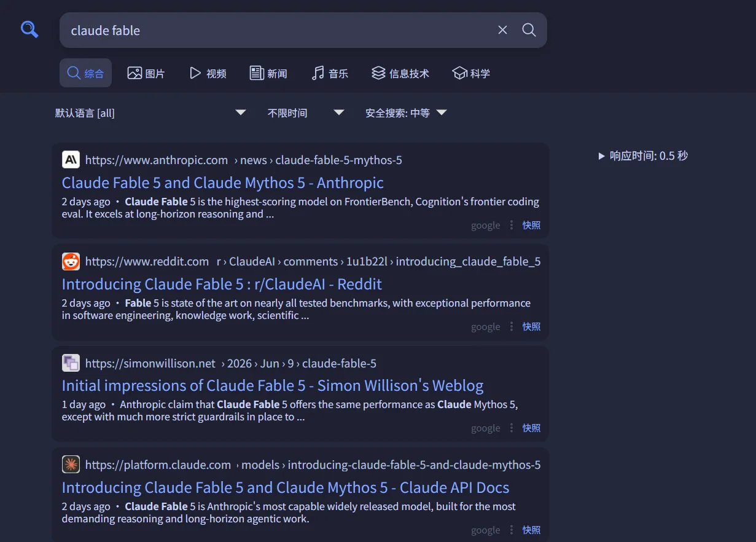
Task: Click the Anthropic favicon
Action: point(71,160)
